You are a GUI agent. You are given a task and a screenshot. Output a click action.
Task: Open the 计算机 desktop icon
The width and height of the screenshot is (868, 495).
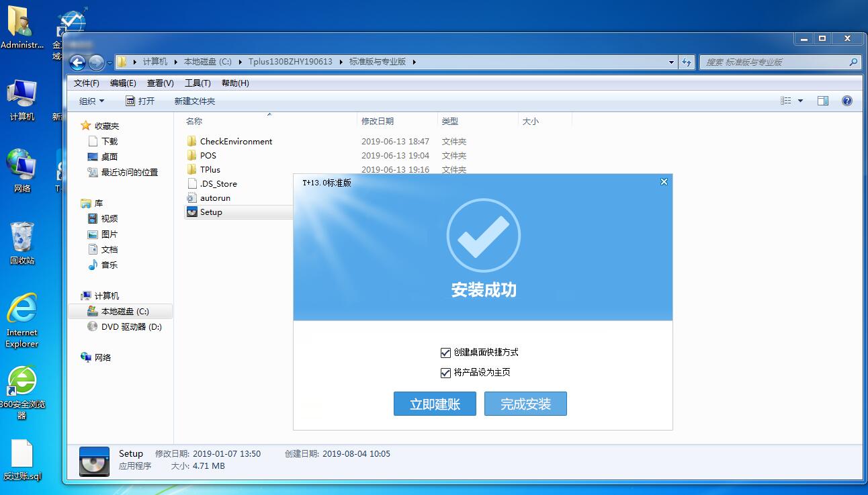(22, 94)
